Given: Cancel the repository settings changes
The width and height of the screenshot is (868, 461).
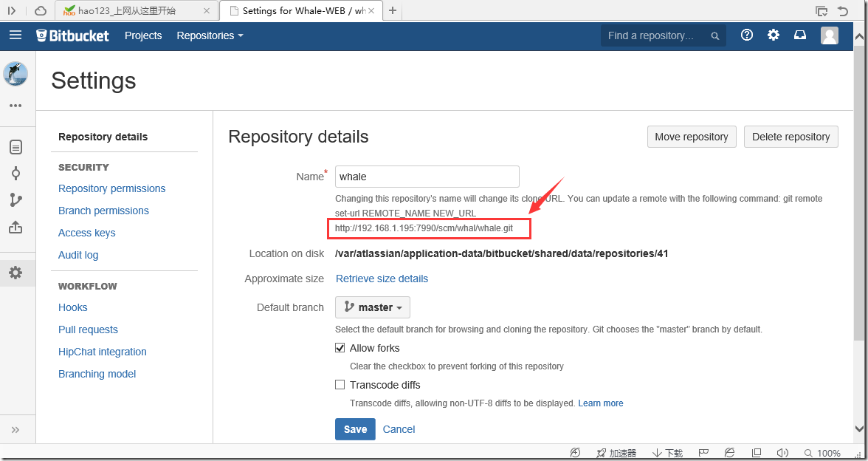Looking at the screenshot, I should click(x=399, y=429).
